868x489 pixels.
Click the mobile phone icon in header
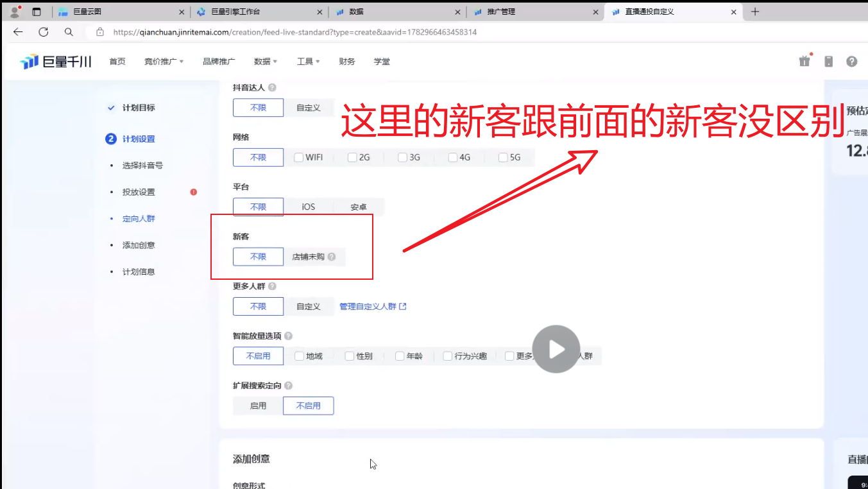point(828,62)
